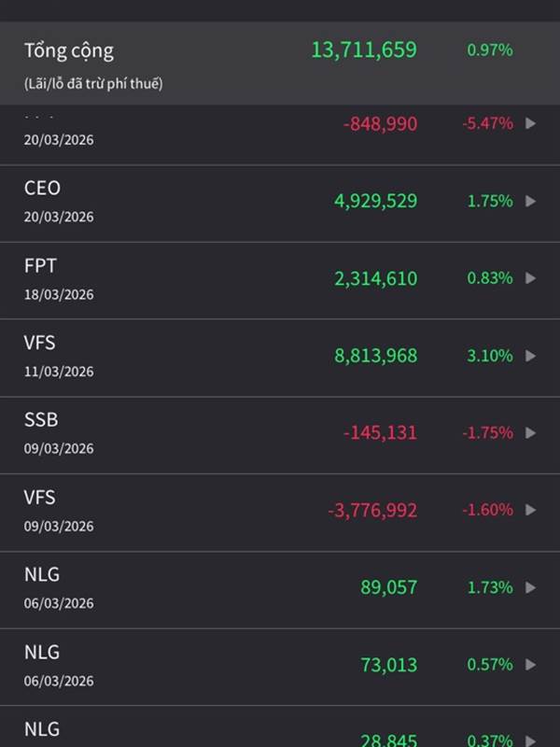Expand arrow next to -1.60% VFS loss

(531, 510)
